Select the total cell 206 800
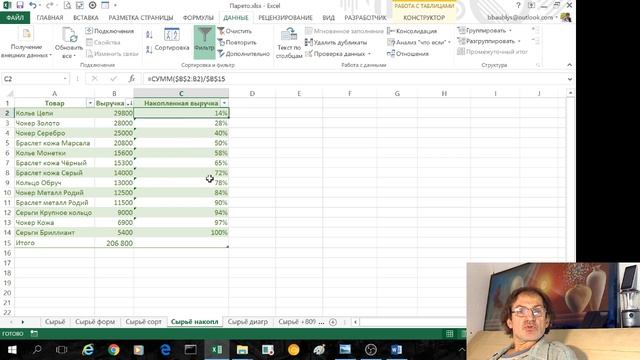The image size is (640, 360). pos(114,243)
